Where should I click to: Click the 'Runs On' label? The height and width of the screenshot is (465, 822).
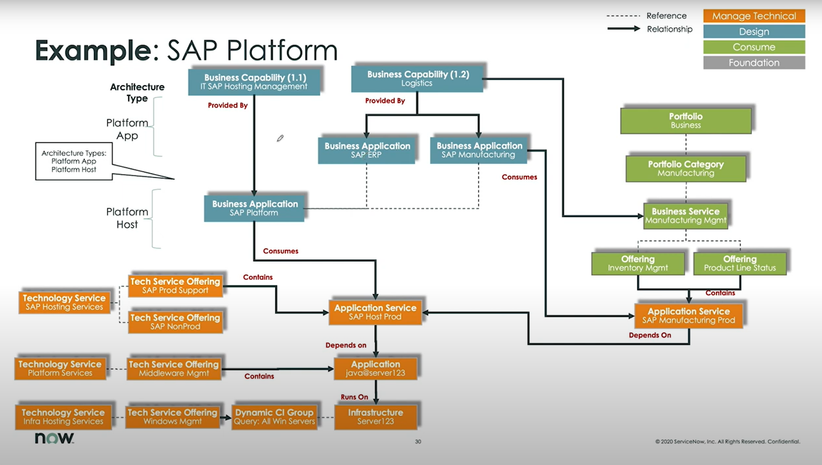(354, 397)
